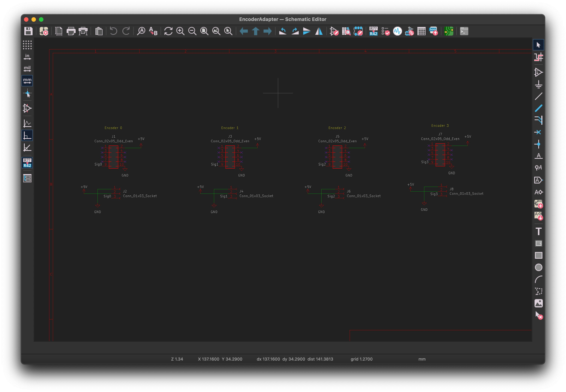Image resolution: width=566 pixels, height=392 pixels.
Task: Generate bill of materials
Action: (x=433, y=31)
